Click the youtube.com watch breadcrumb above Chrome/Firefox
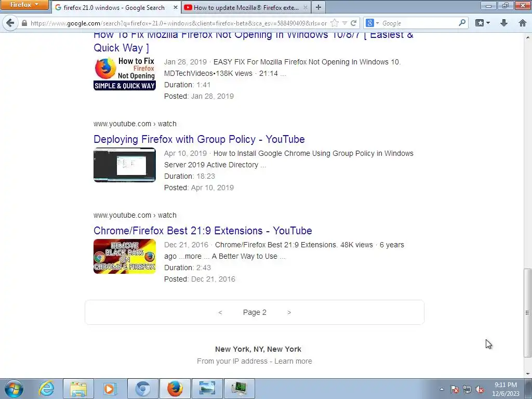The width and height of the screenshot is (532, 399). [135, 215]
